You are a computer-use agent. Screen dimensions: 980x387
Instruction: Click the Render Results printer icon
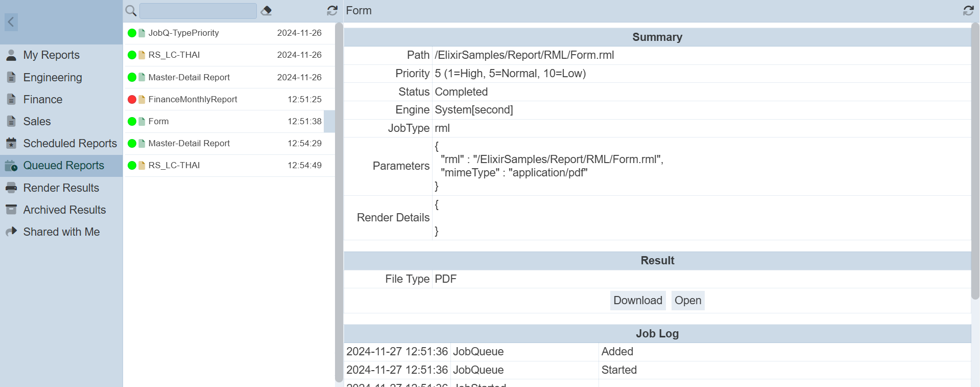11,188
